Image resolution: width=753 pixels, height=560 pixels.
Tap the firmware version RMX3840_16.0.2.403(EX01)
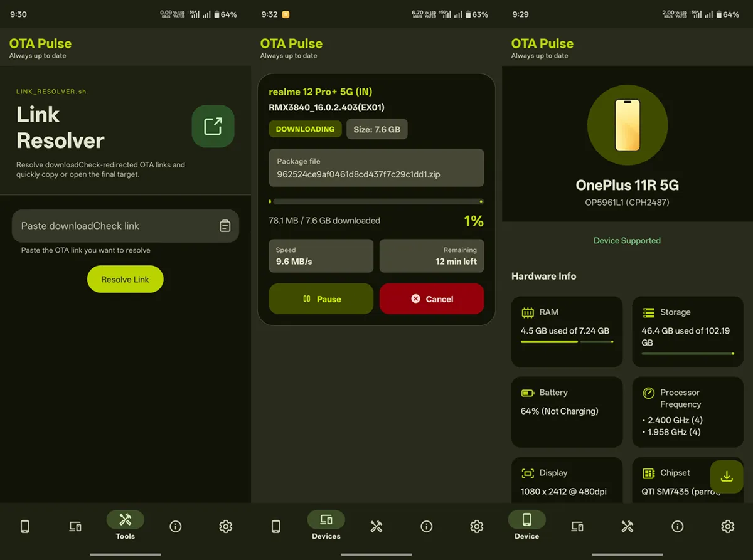[x=326, y=107]
